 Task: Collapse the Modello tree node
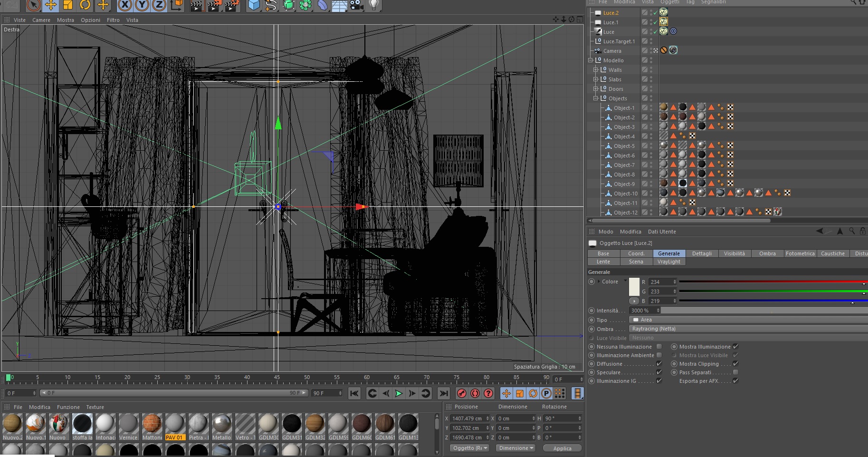click(x=591, y=60)
